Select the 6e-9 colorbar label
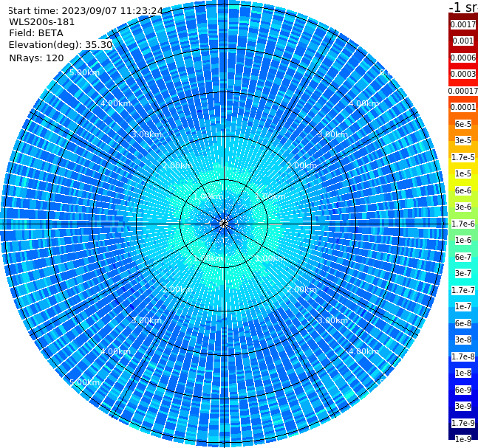 click(463, 390)
